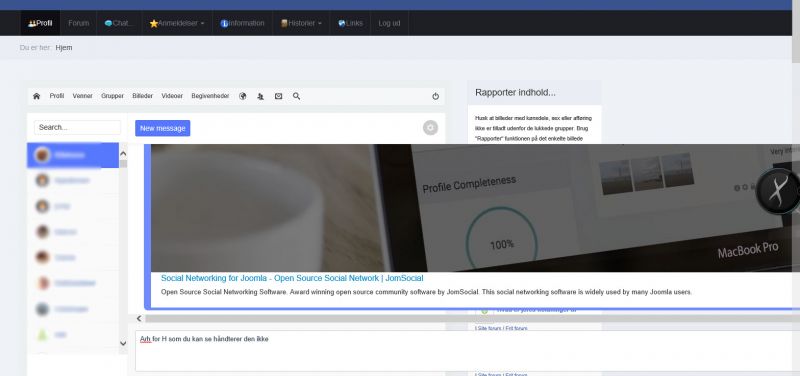Image resolution: width=800 pixels, height=376 pixels.
Task: Select Billeder in the community toolbar
Action: click(x=142, y=96)
